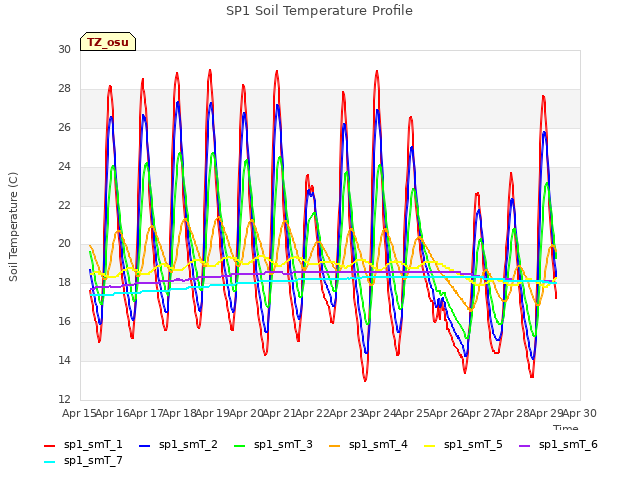The image size is (640, 480).
Task: Click the y-axis value 22
Action: click(64, 205)
